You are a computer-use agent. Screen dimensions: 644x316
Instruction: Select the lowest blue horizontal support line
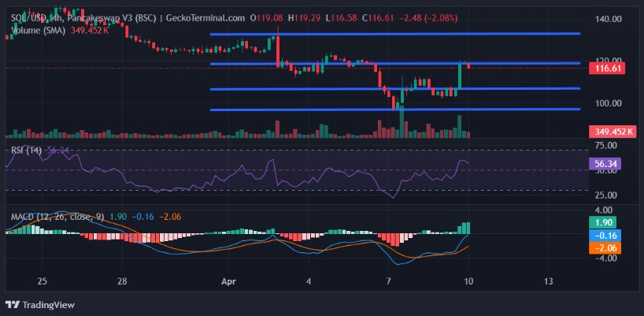(x=394, y=110)
